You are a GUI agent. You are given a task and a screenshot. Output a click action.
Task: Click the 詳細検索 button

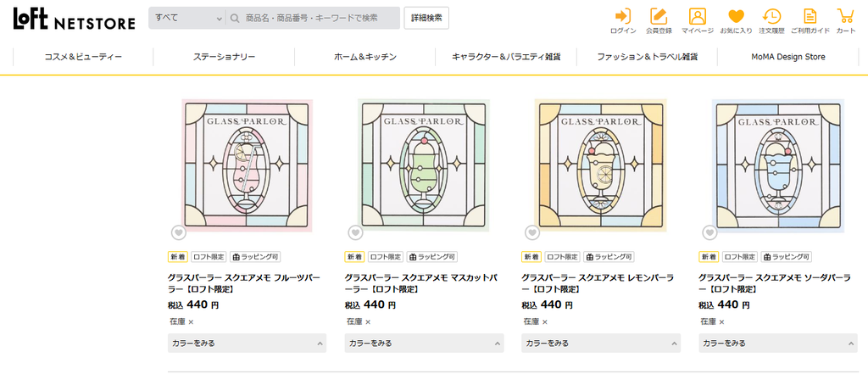426,18
